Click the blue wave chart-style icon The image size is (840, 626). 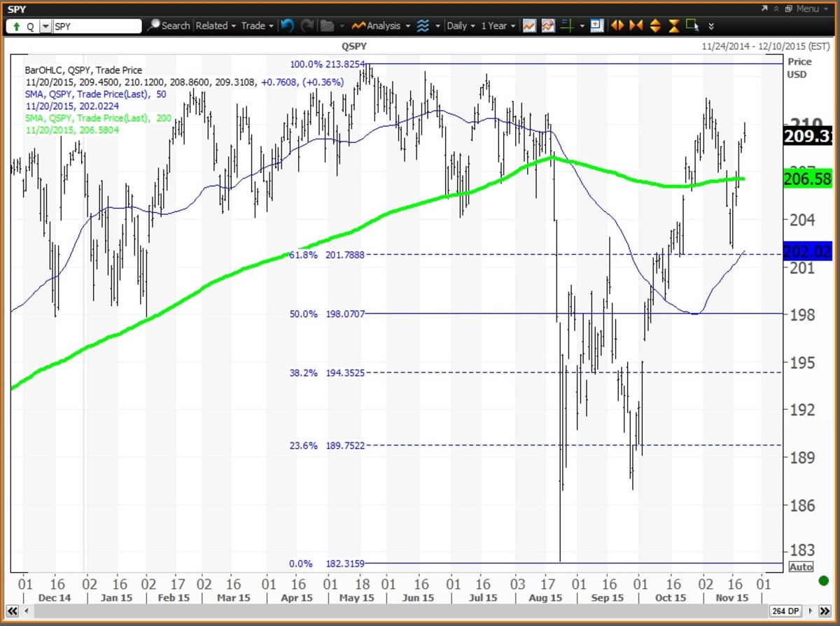(x=423, y=26)
